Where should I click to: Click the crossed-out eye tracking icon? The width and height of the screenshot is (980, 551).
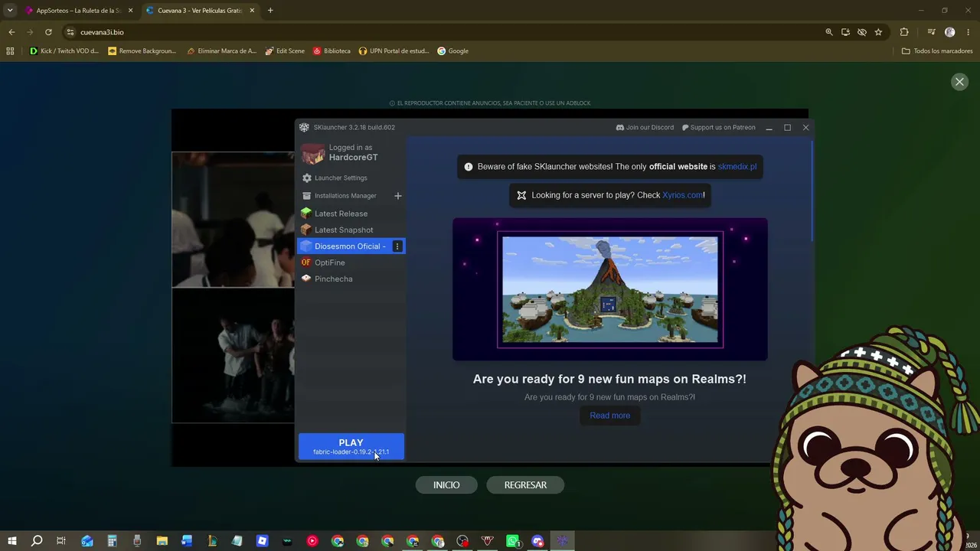(862, 32)
